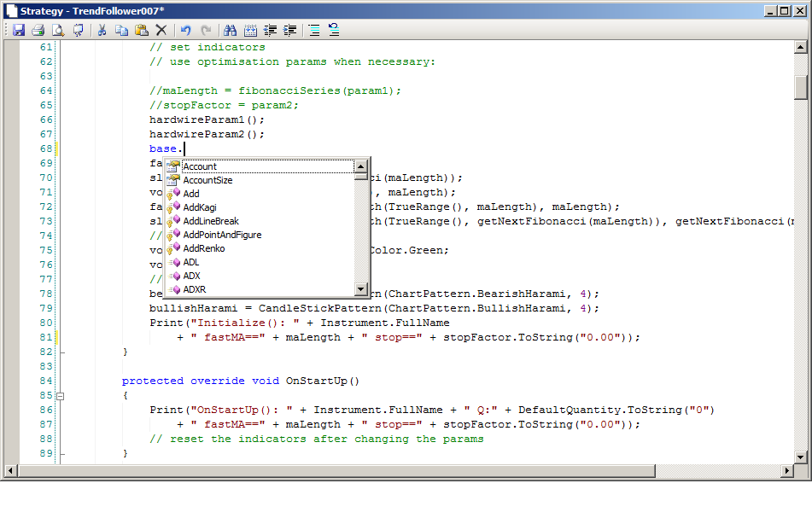Click line number 80 in the gutter
812x524 pixels.
click(46, 323)
